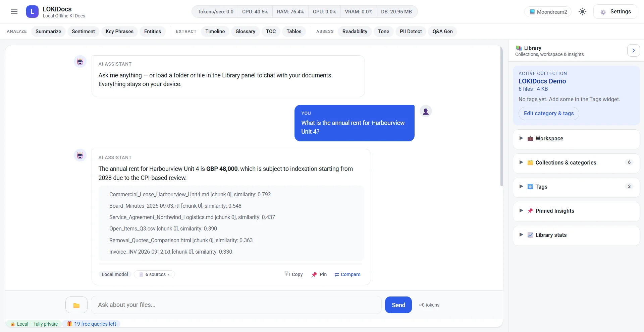Click the Collections count badge 6
Screen dimensions: 644x332
629,162
